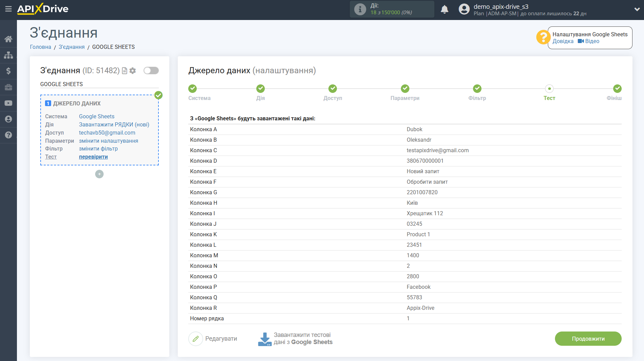The image size is (644, 361).
Task: Select the value Київ
Action: tap(412, 203)
